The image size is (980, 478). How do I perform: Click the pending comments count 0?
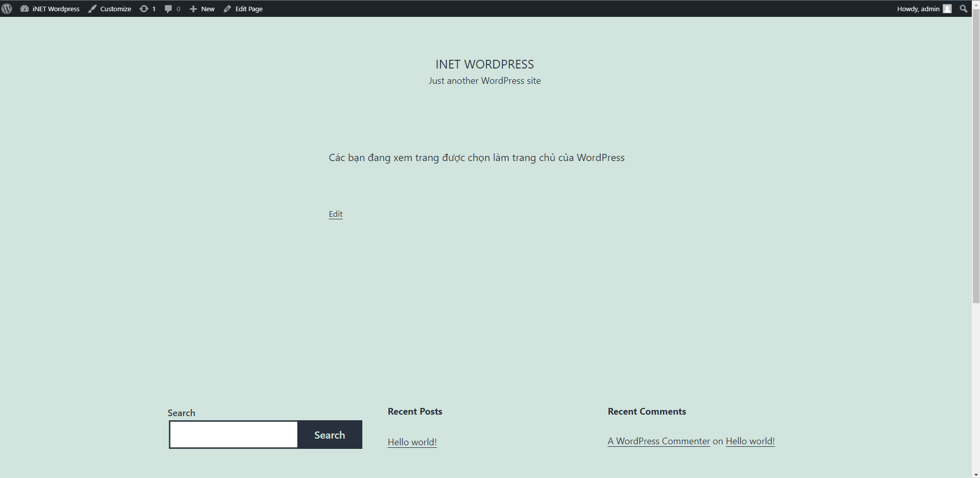coord(178,9)
